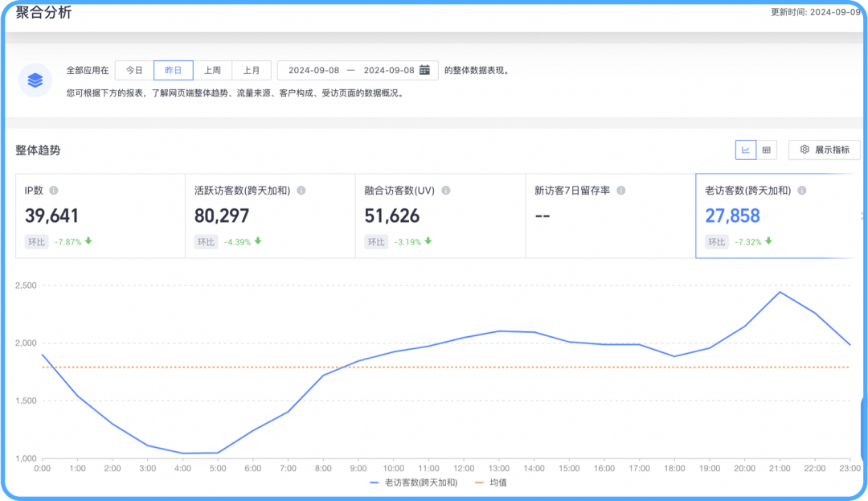
Task: Select the IP数 metric card
Action: click(100, 216)
